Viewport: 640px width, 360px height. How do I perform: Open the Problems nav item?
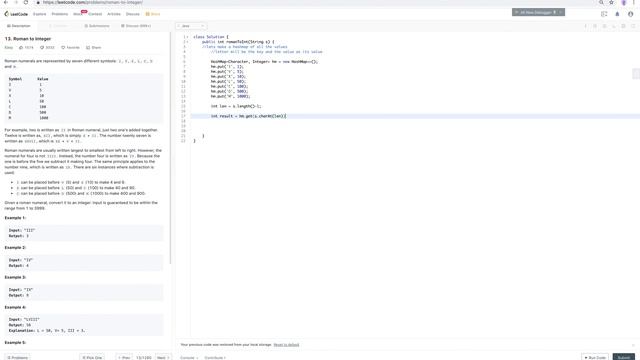coord(60,14)
